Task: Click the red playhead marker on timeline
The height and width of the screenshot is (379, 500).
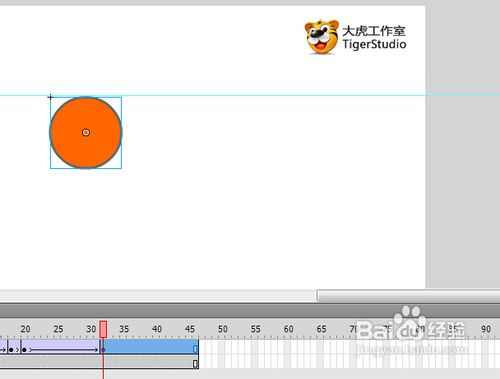Action: coord(103,329)
